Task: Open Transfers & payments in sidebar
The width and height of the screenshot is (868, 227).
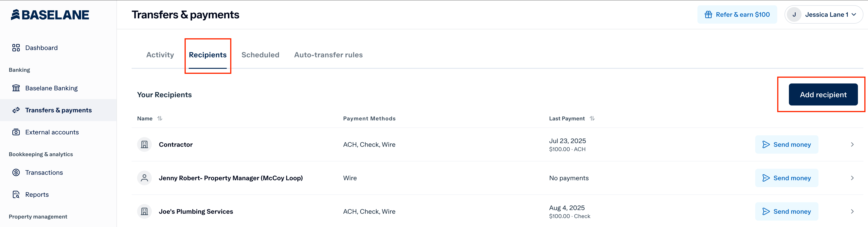Action: click(58, 110)
